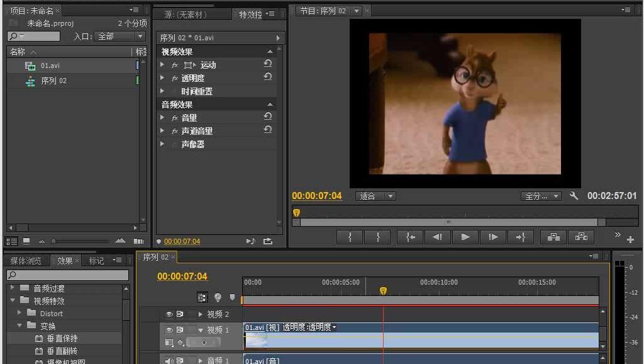644x364 pixels.
Task: Open the timeline panel menu
Action: click(x=594, y=256)
